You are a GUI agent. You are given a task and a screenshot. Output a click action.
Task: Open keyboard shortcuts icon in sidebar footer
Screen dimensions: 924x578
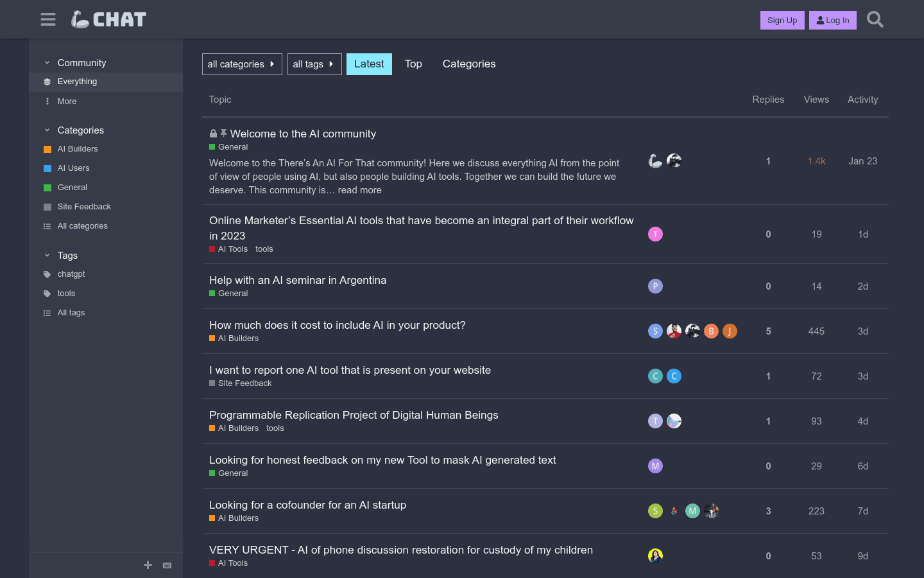coord(167,565)
